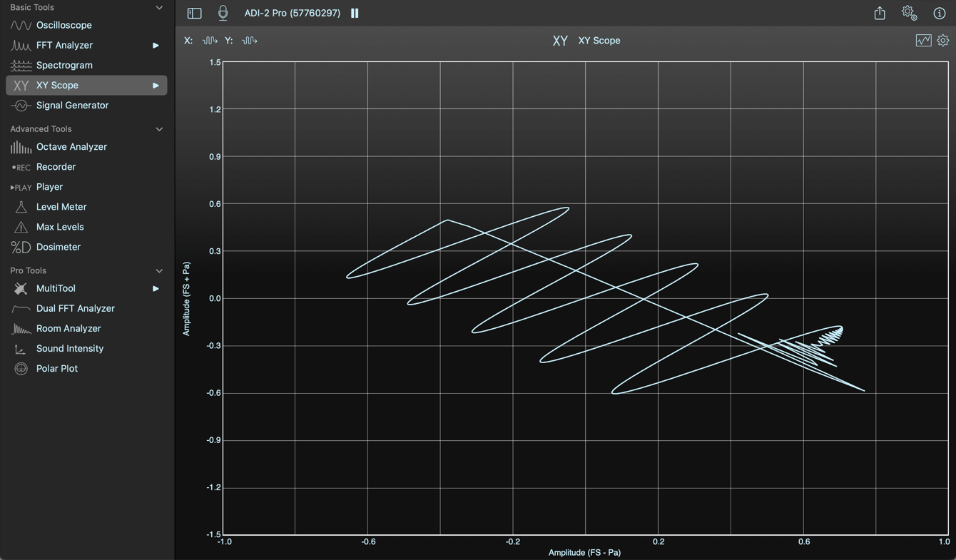Click the FFT Analyzer spectrum icon

21,46
